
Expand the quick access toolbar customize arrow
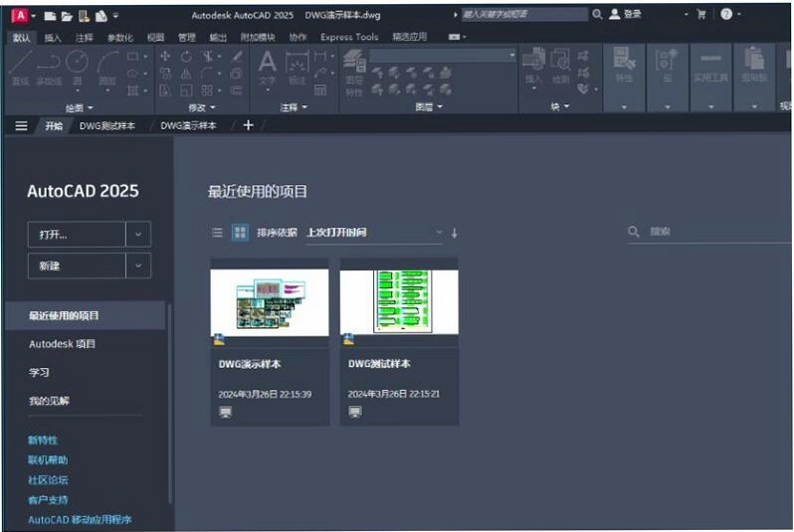(x=115, y=16)
